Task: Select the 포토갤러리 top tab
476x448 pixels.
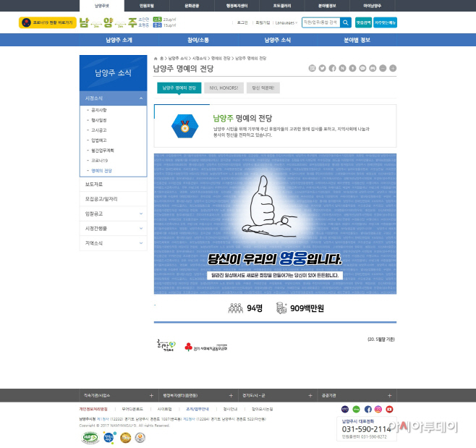Action: tap(282, 6)
